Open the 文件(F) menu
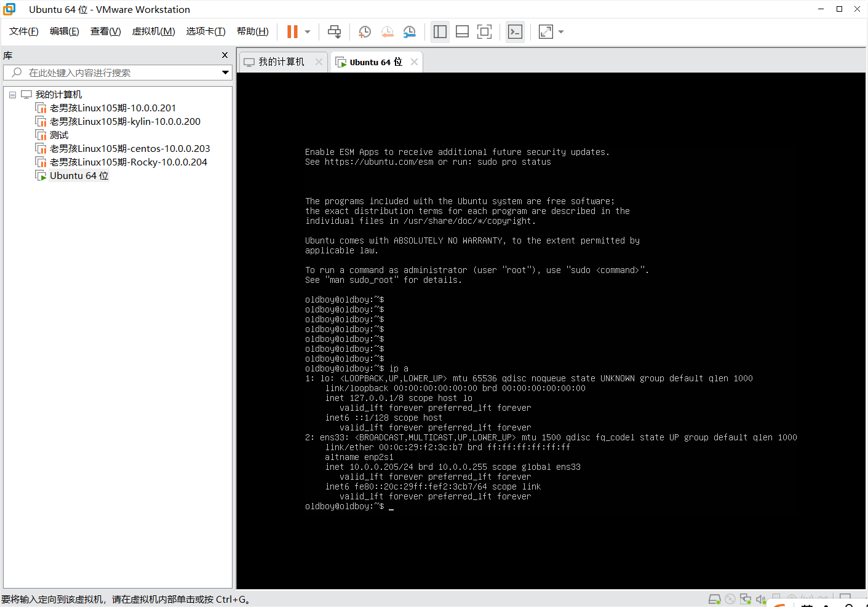The image size is (868, 607). tap(24, 31)
